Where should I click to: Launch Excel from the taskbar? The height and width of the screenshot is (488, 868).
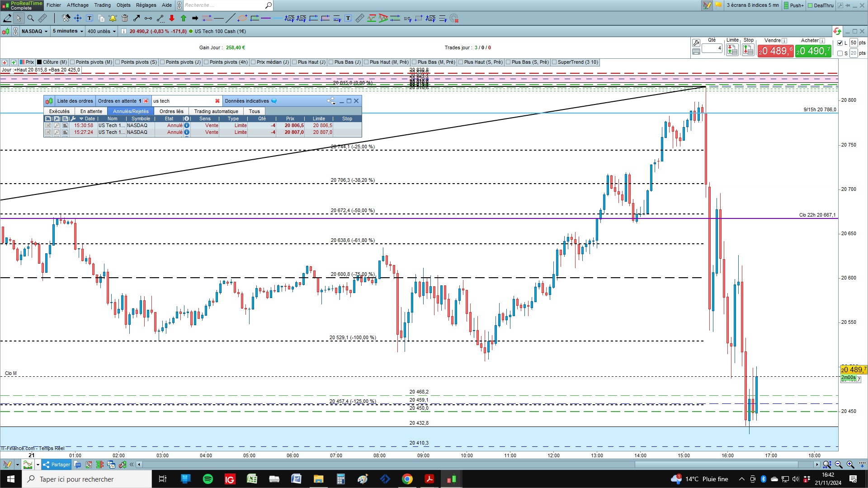(252, 479)
